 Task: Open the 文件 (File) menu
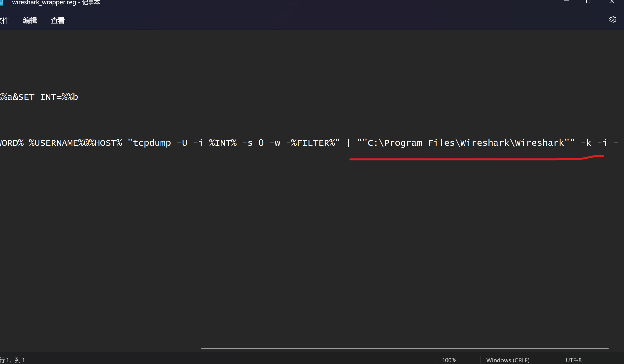[x=4, y=20]
